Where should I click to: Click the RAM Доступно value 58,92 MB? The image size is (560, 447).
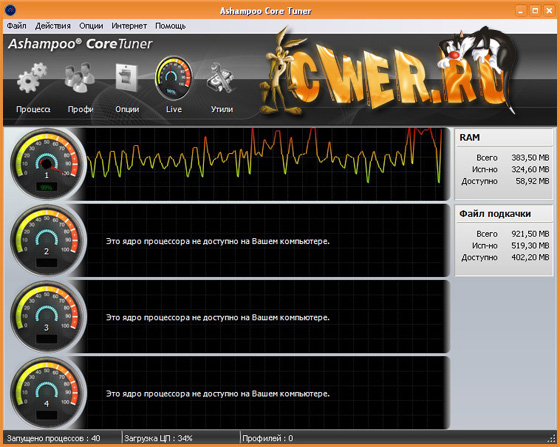[x=532, y=181]
